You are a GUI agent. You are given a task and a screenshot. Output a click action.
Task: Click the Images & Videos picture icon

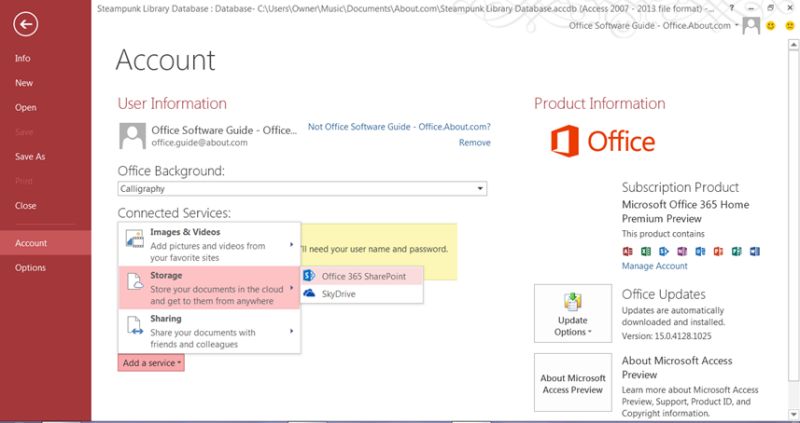click(135, 239)
